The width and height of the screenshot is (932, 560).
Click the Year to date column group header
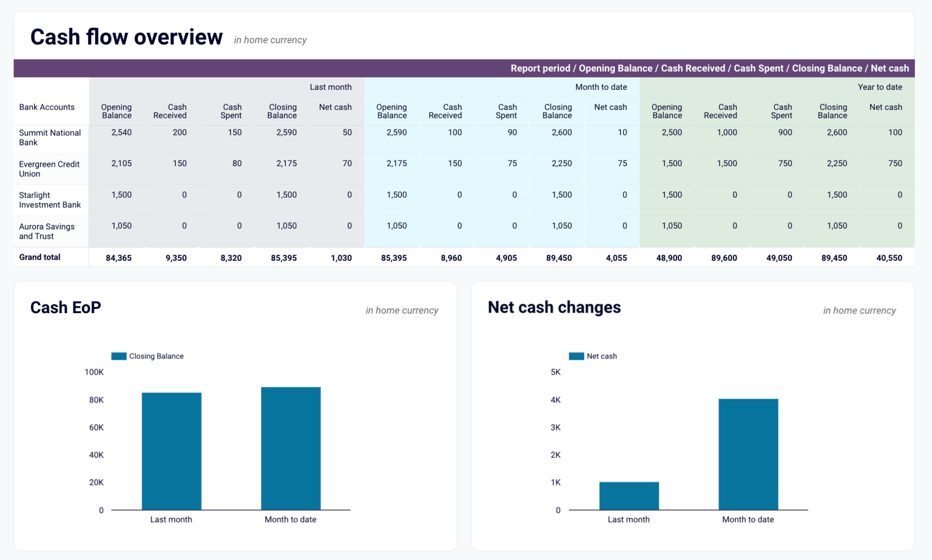click(880, 87)
